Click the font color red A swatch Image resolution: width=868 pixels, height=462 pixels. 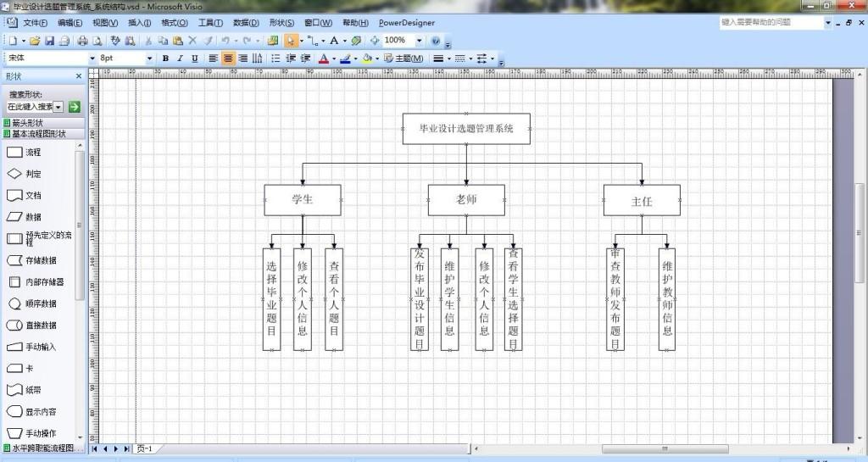click(x=322, y=58)
